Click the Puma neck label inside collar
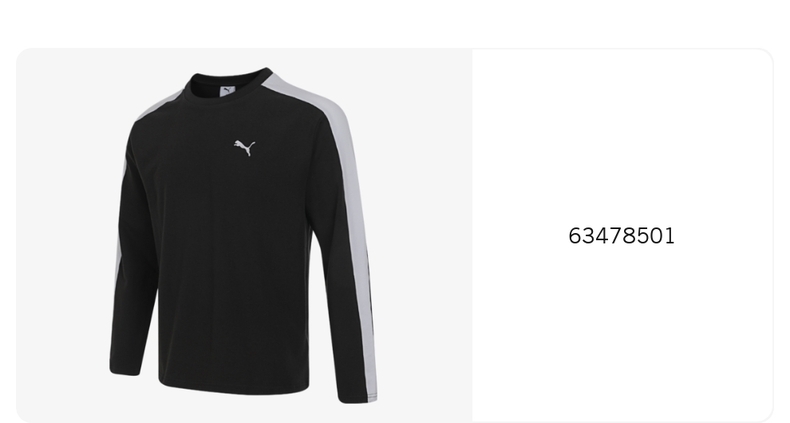The height and width of the screenshot is (423, 790). 228,91
